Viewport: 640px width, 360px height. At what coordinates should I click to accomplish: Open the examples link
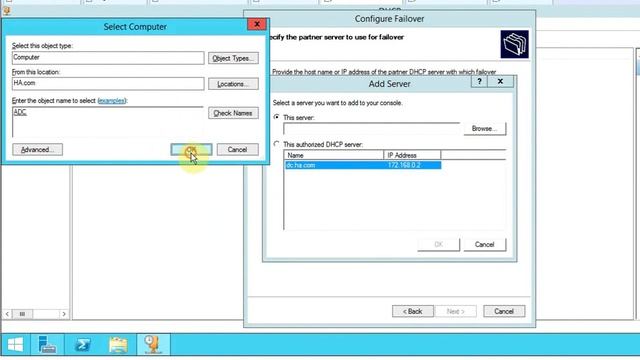(x=112, y=100)
